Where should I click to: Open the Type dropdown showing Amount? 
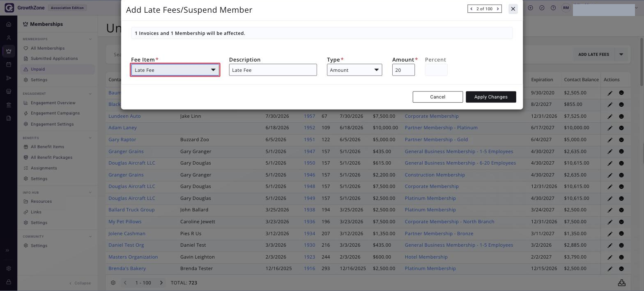point(354,70)
